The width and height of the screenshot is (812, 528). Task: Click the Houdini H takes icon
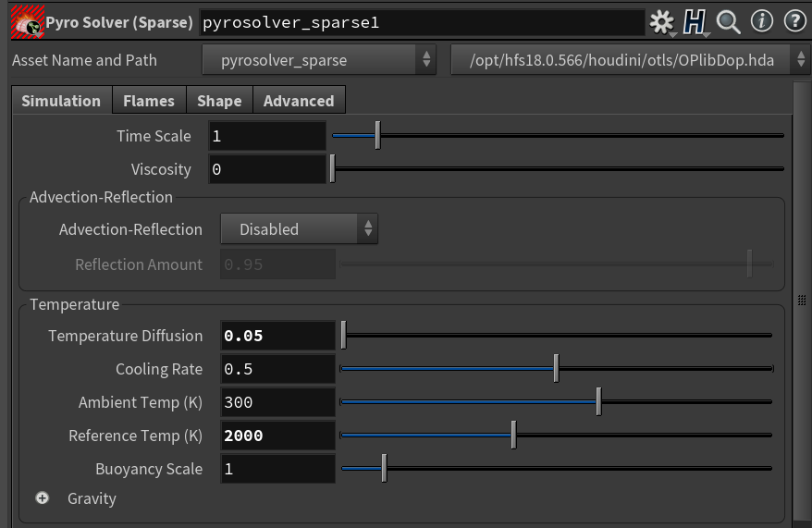694,22
